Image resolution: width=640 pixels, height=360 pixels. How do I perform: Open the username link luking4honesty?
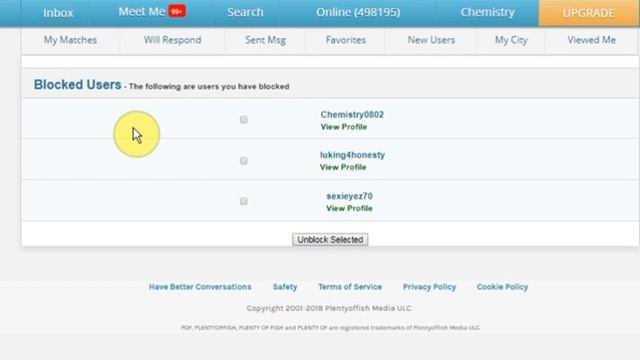[352, 155]
